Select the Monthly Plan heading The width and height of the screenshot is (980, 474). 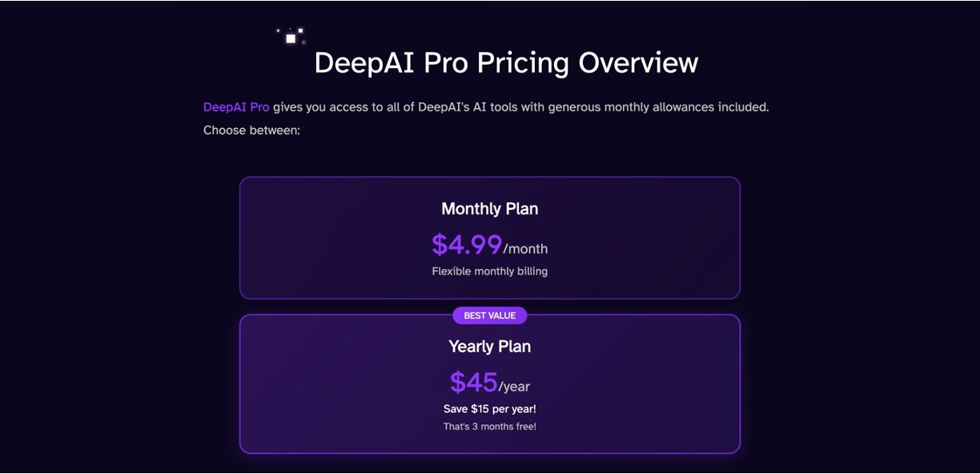click(490, 209)
